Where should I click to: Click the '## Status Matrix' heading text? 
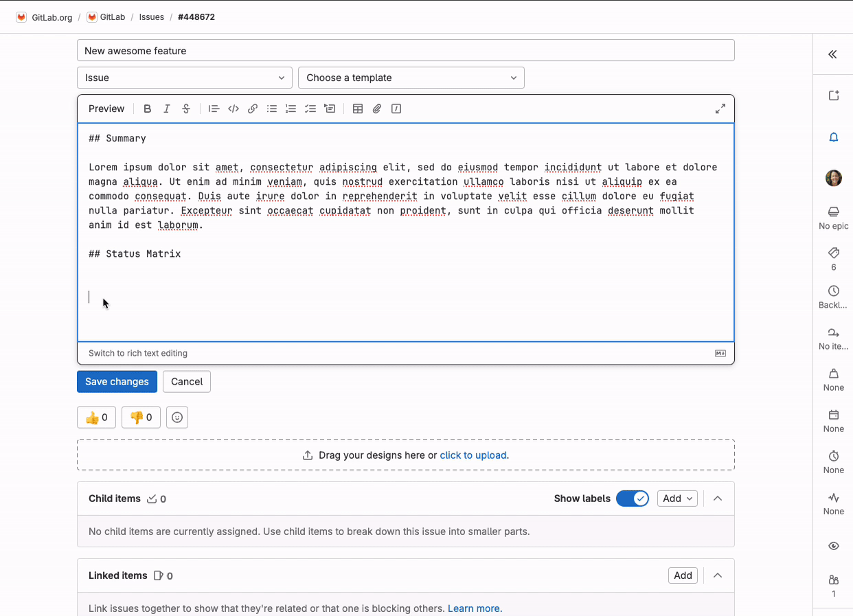pos(135,254)
